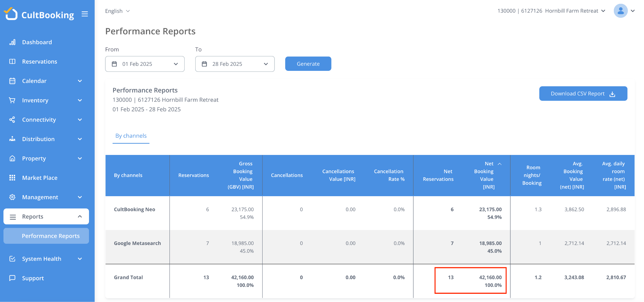Click the Support chat bubble icon

tap(12, 278)
